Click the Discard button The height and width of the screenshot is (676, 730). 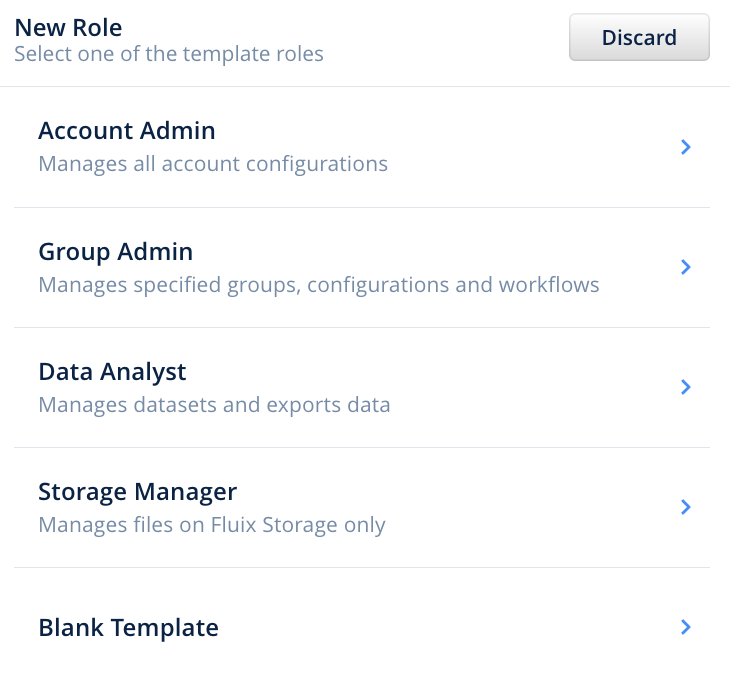coord(639,38)
